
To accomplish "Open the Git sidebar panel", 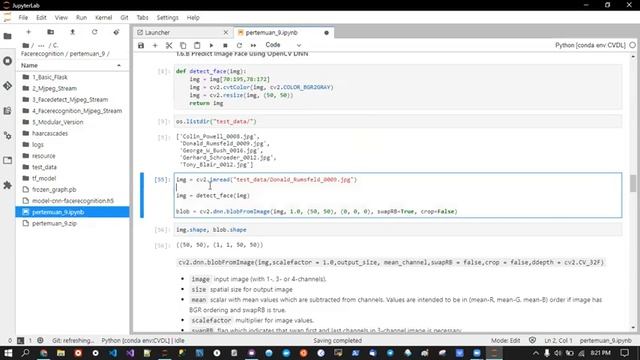I will tap(7, 86).
